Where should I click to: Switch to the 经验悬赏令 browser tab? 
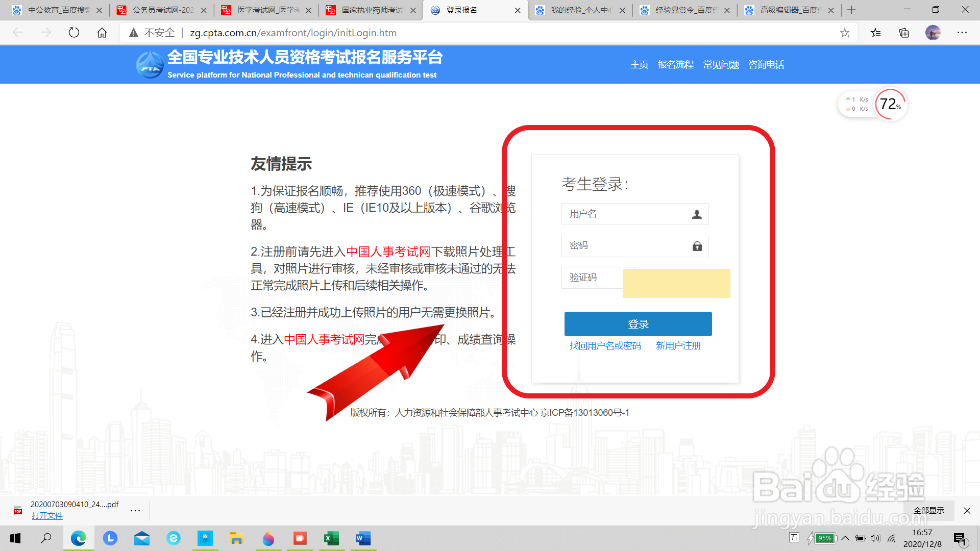(685, 10)
